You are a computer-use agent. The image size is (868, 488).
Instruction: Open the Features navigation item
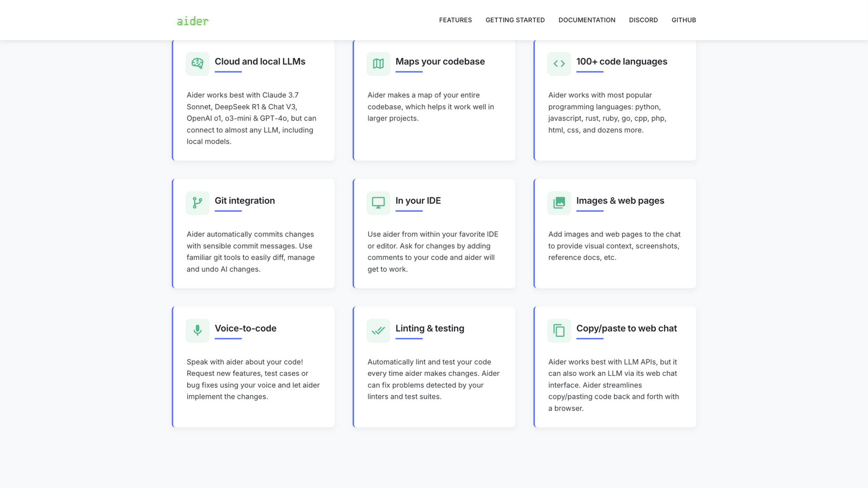tap(455, 20)
